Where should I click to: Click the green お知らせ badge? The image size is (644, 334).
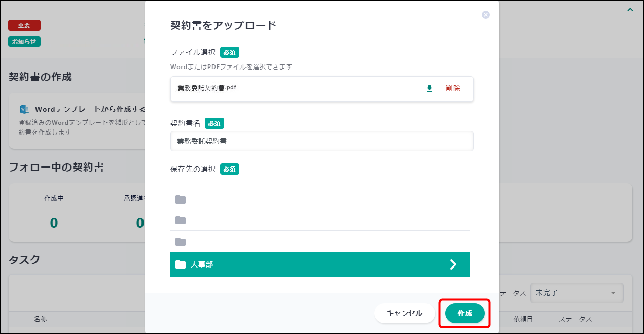click(x=24, y=42)
